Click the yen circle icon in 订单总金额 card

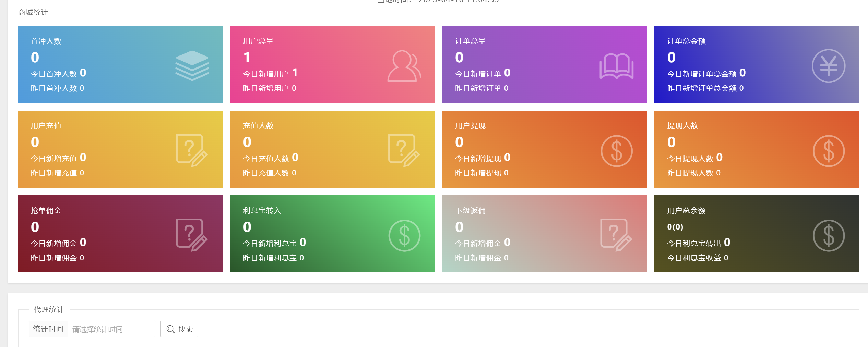(x=828, y=66)
